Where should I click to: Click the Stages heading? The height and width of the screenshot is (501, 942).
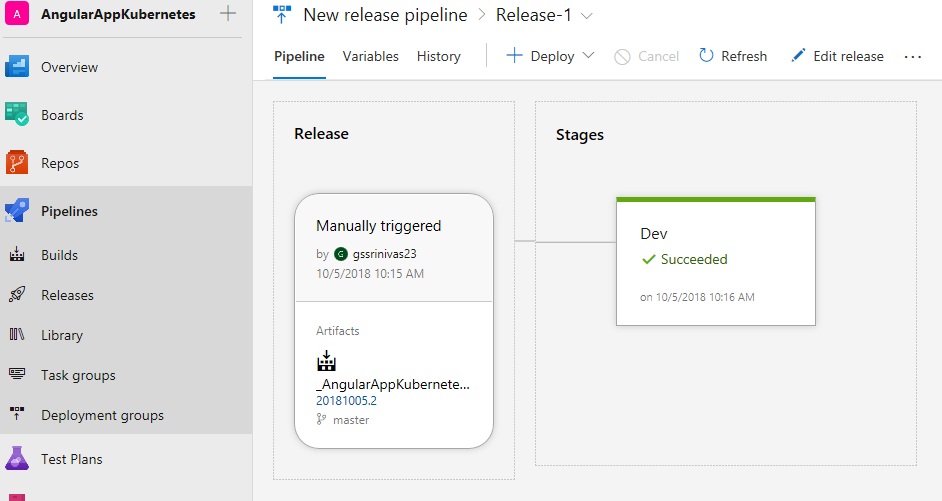[580, 135]
